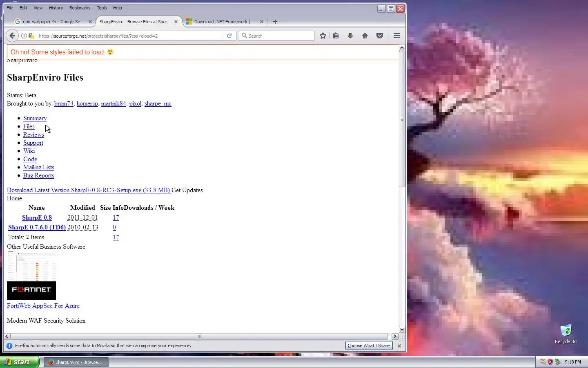The width and height of the screenshot is (588, 368).
Task: Bookmark this page with the star icon
Action: pyautogui.click(x=323, y=36)
